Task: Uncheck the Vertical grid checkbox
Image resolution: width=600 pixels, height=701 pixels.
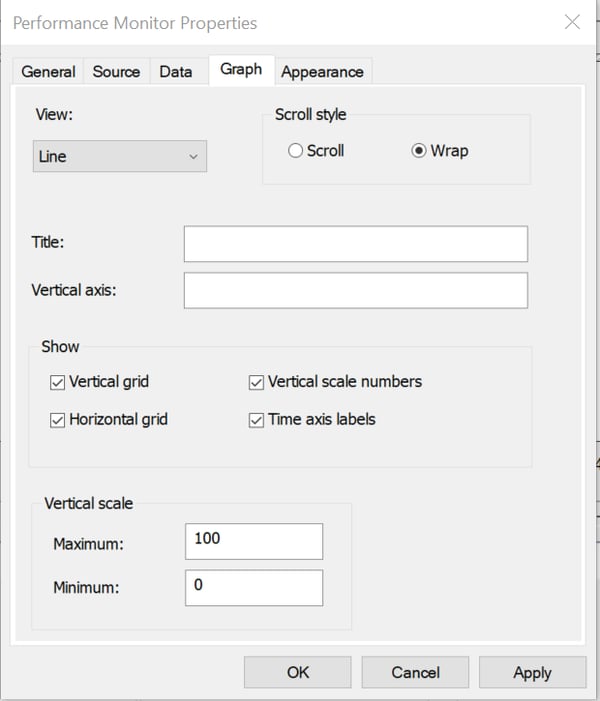Action: click(58, 382)
